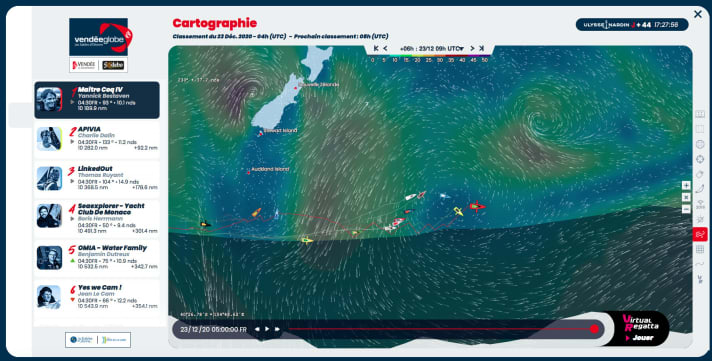Click Benjamin Dutreux's skipper photo

[x=49, y=258]
